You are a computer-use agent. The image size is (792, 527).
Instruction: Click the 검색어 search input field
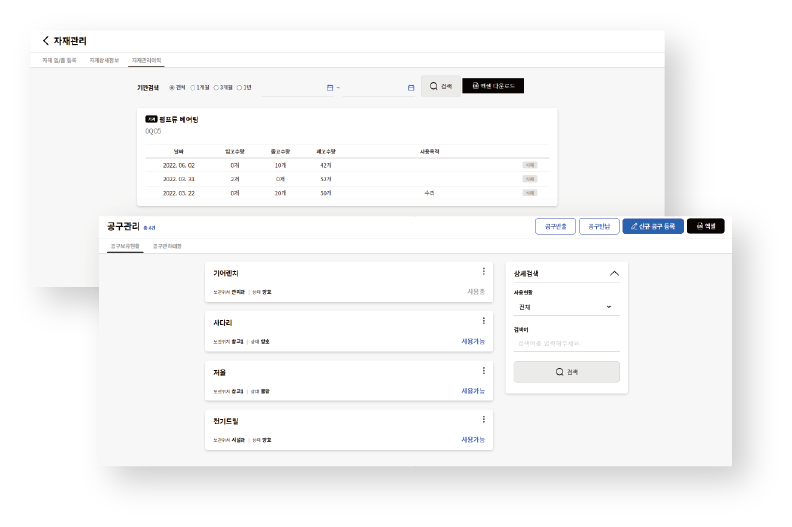pos(566,344)
